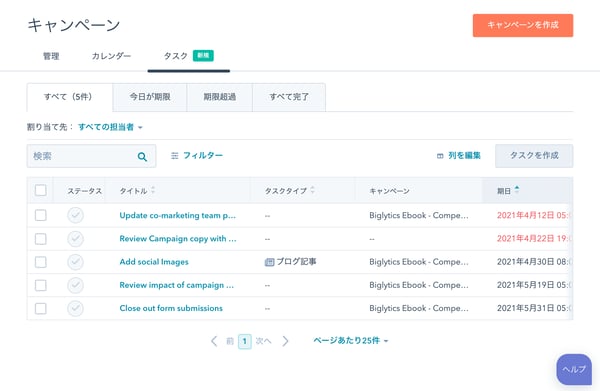Tick the select-all header checkbox
The width and height of the screenshot is (600, 391).
(x=41, y=190)
